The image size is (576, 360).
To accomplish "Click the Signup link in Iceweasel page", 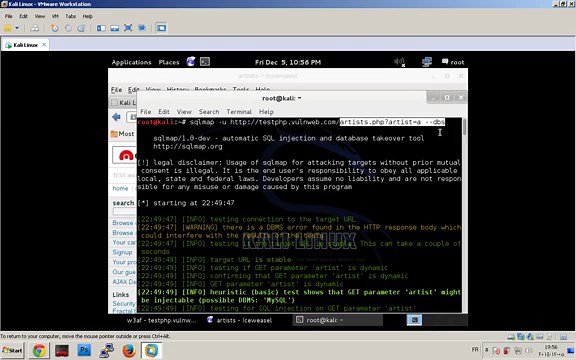I will coord(122,252).
